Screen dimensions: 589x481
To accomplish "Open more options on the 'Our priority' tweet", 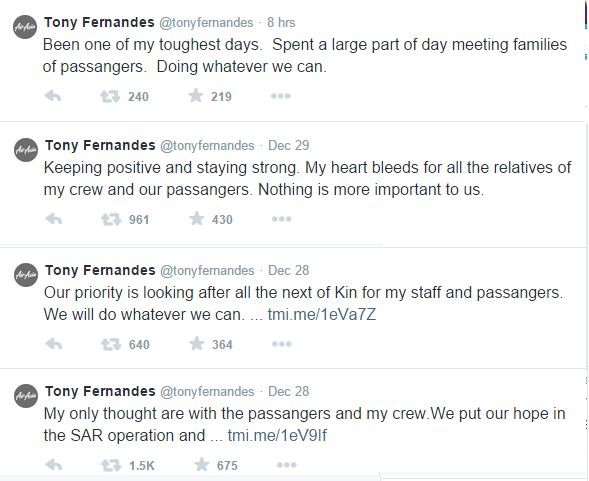I will pyautogui.click(x=282, y=344).
